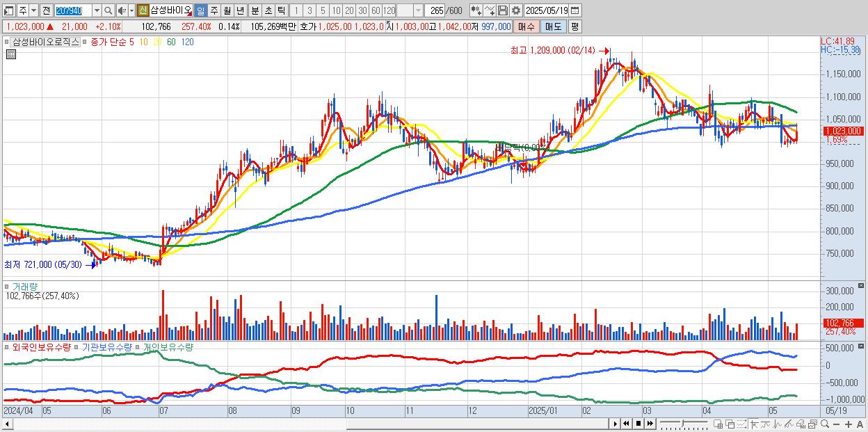
Task: Select interval preset 60
Action: [376, 10]
